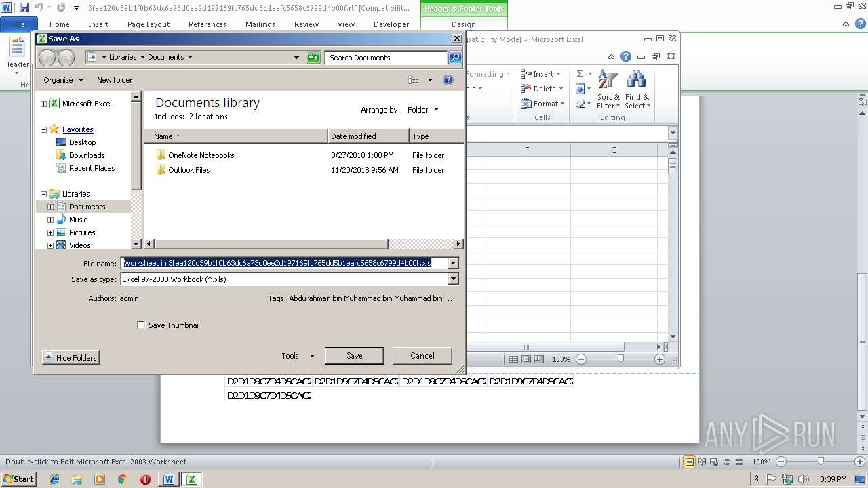Screen dimensions: 868x488
Task: Switch to Word References tab
Action: [208, 24]
